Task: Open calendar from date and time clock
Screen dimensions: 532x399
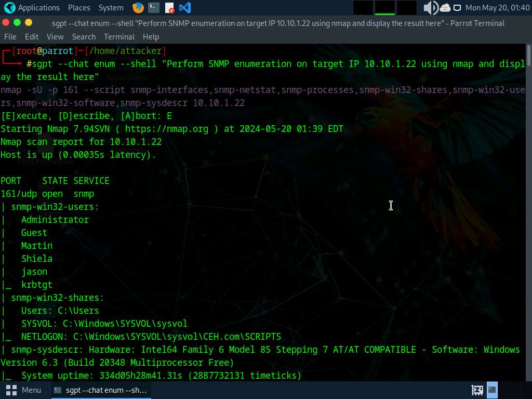Action: coord(497,8)
